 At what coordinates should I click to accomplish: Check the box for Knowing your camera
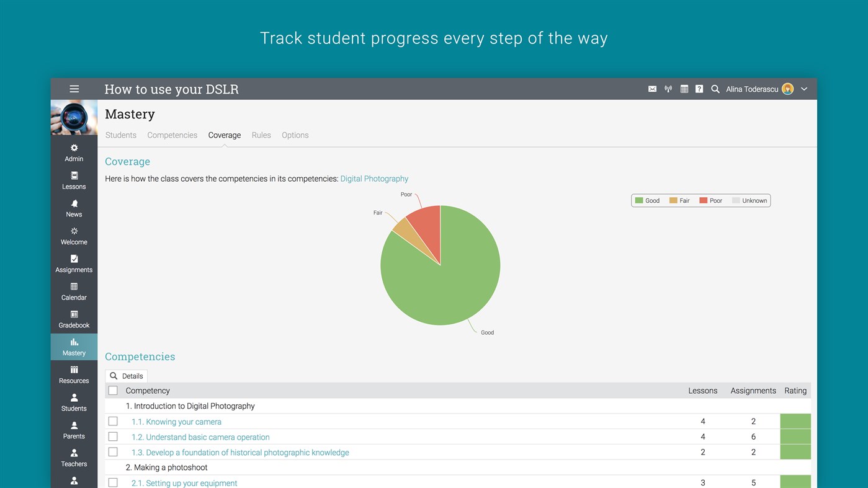tap(113, 421)
